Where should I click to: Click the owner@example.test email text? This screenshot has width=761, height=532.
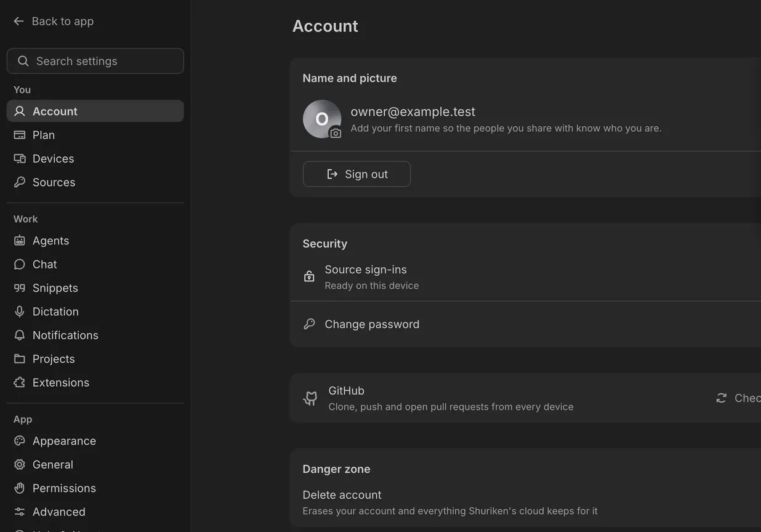(413, 111)
